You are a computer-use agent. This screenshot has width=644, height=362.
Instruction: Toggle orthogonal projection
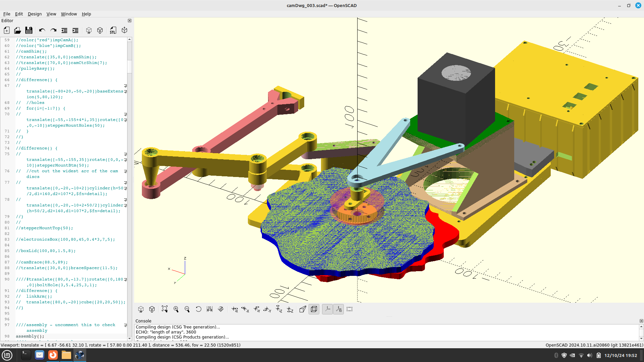(x=314, y=309)
